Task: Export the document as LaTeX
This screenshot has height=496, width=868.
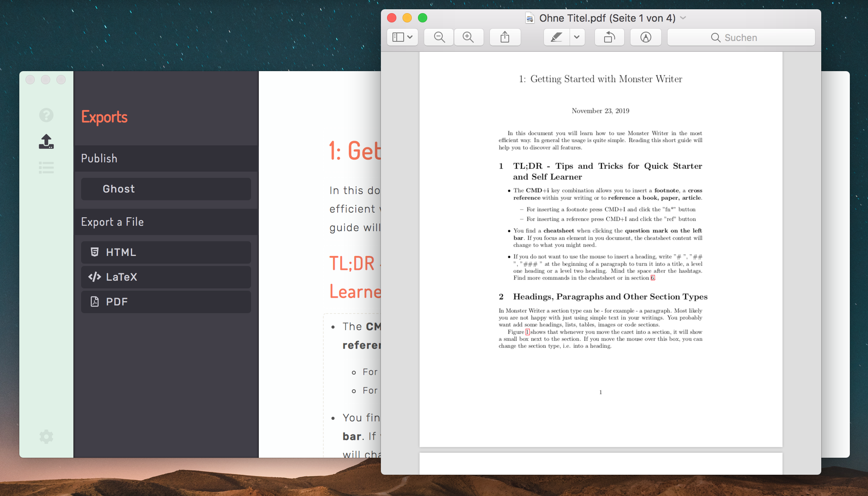Action: click(166, 277)
